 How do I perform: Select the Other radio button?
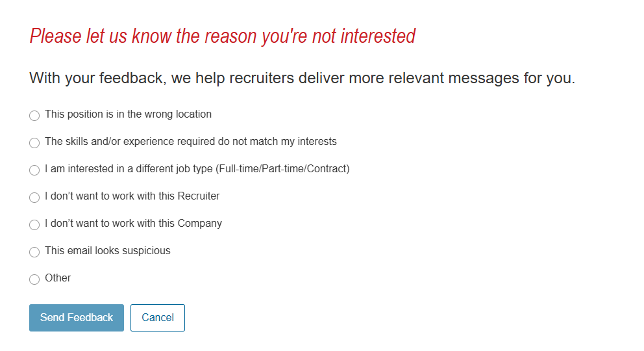(34, 279)
